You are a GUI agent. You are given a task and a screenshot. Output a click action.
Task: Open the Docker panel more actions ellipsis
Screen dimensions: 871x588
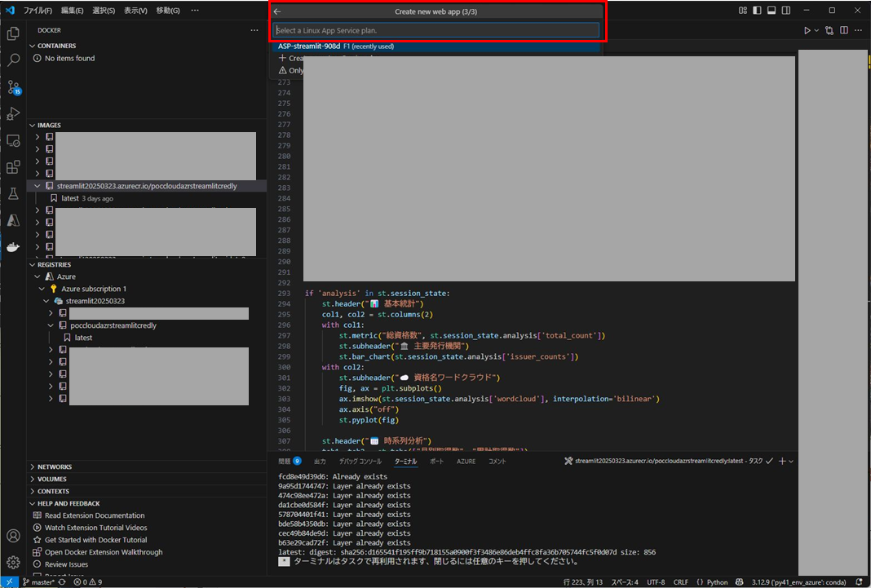pyautogui.click(x=254, y=30)
